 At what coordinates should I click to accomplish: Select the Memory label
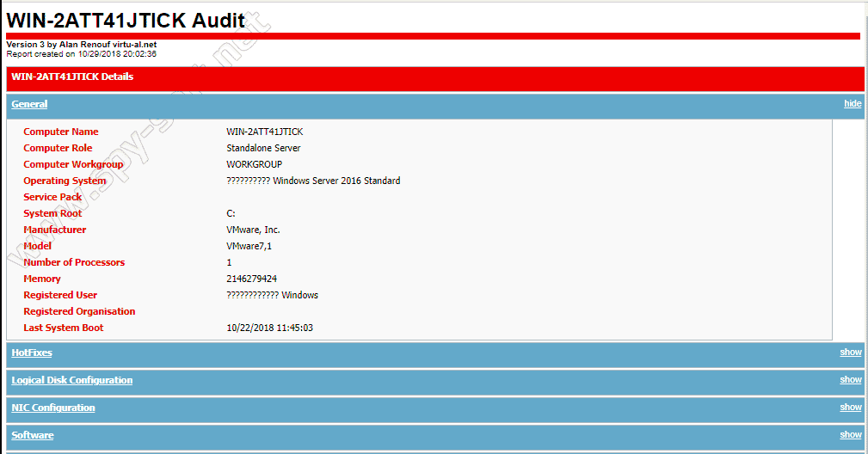pos(42,279)
